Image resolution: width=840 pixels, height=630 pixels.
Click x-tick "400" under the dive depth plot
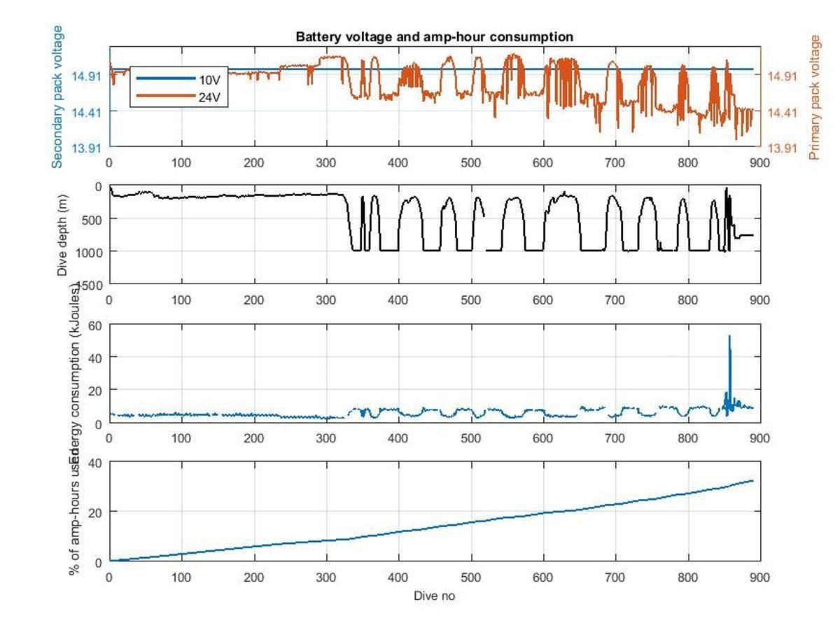pyautogui.click(x=398, y=300)
